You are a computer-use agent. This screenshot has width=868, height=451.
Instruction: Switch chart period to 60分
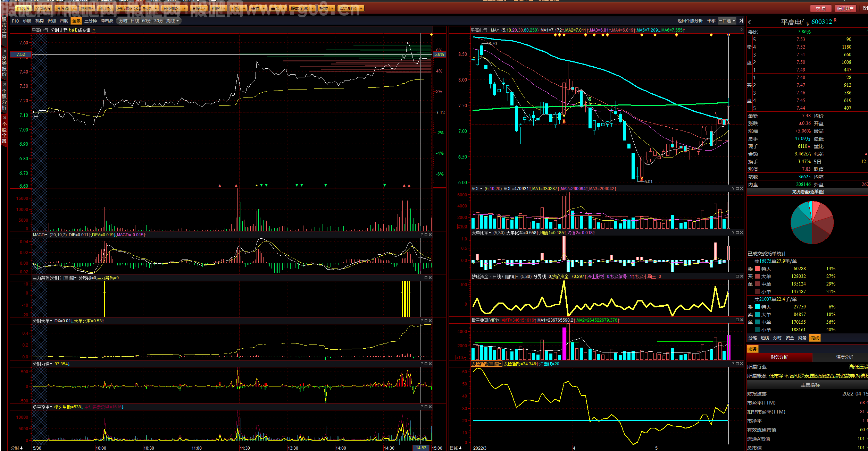(147, 21)
